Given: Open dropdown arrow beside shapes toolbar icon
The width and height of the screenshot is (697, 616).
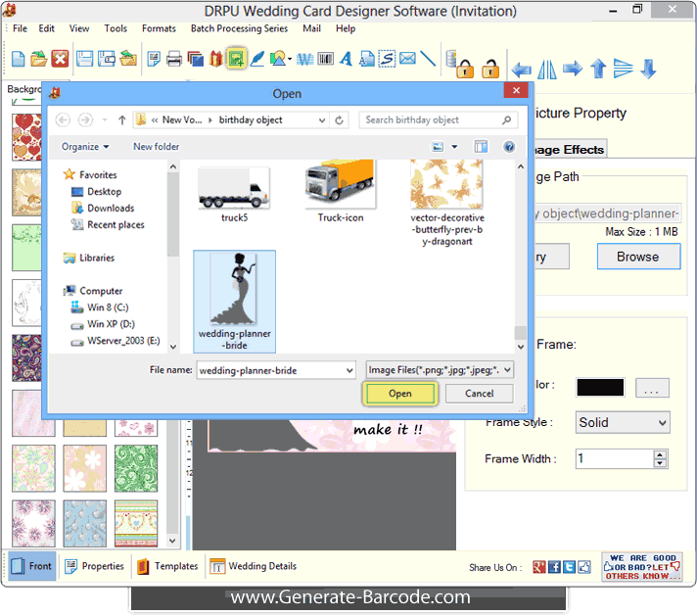Looking at the screenshot, I should point(290,59).
